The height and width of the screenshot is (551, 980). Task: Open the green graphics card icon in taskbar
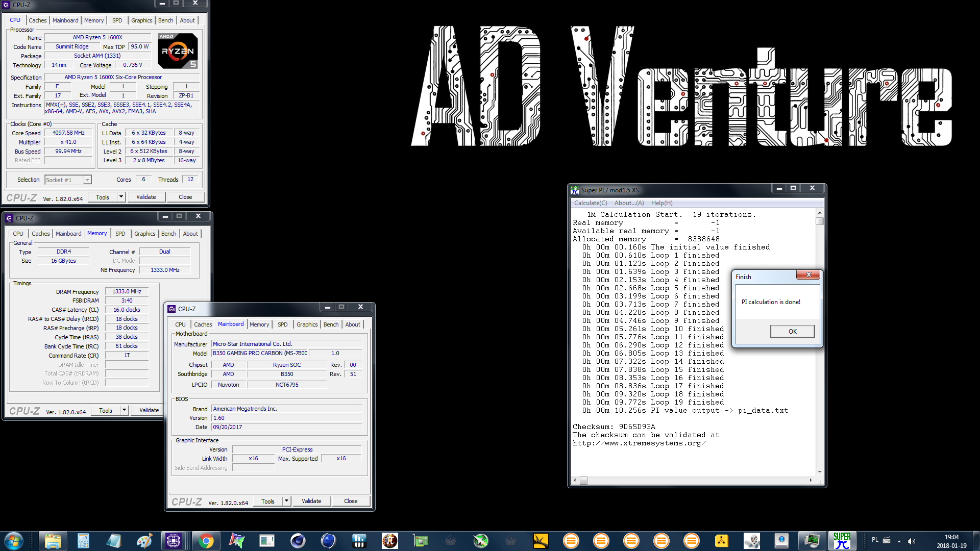[x=421, y=541]
